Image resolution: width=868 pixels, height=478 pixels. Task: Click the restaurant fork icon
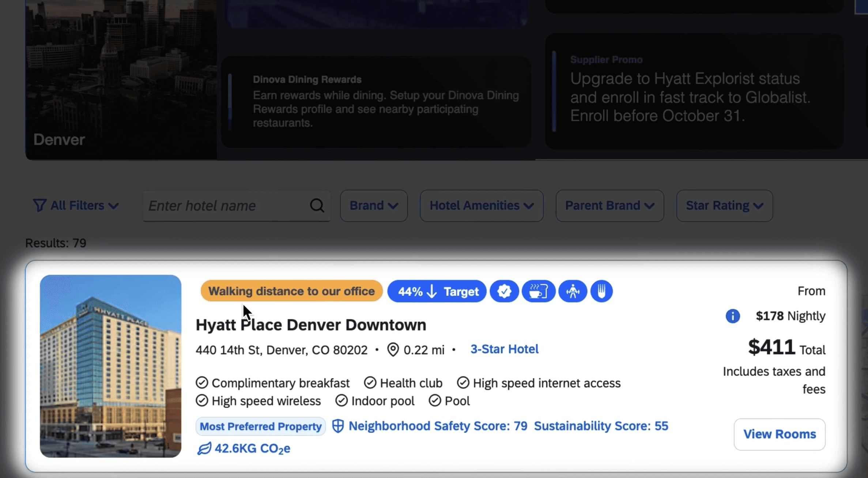(601, 291)
